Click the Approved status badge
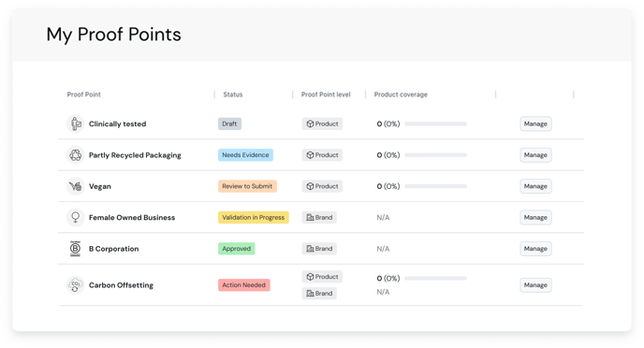Screen dimensions: 644x348 pos(237,249)
